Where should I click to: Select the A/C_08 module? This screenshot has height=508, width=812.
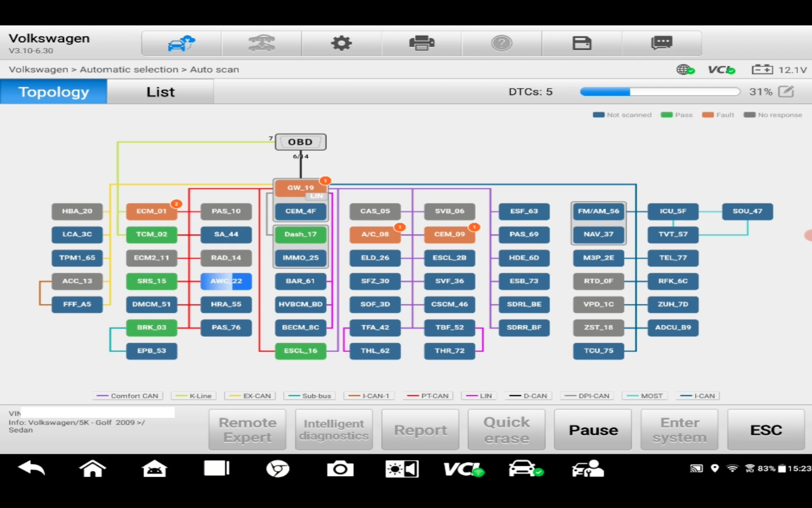coord(375,234)
